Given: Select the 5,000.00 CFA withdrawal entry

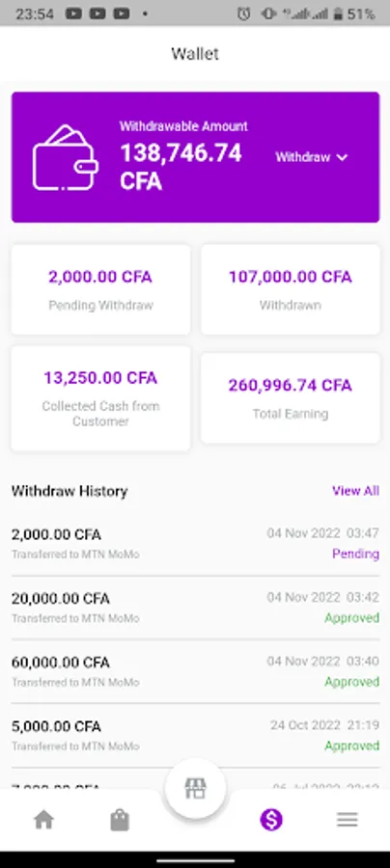Looking at the screenshot, I should (195, 736).
